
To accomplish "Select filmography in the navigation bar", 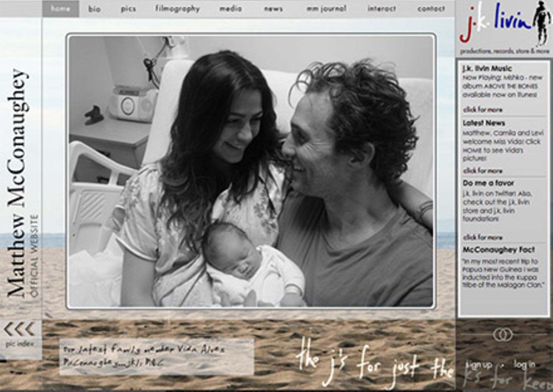I will coord(177,9).
